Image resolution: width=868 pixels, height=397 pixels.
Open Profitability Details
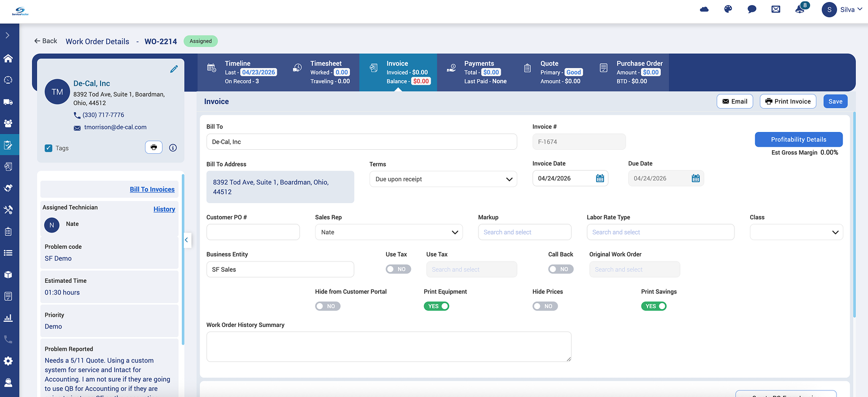pyautogui.click(x=798, y=140)
